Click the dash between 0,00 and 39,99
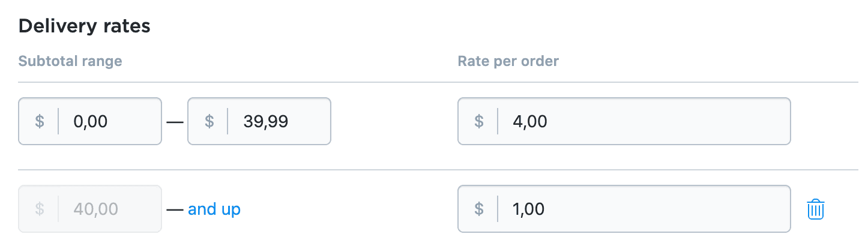Viewport: 868px width, 252px height. click(x=175, y=122)
